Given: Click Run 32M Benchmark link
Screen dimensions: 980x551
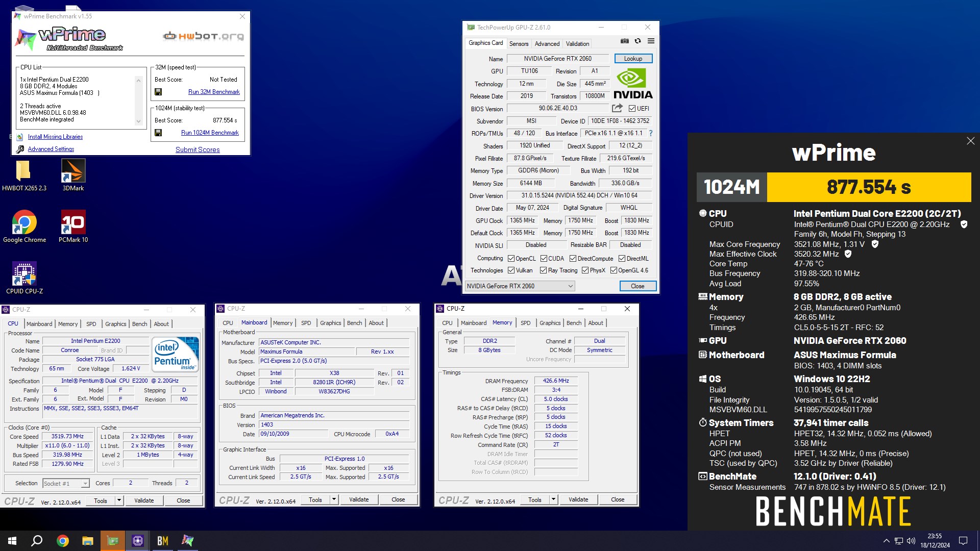Looking at the screenshot, I should point(214,92).
